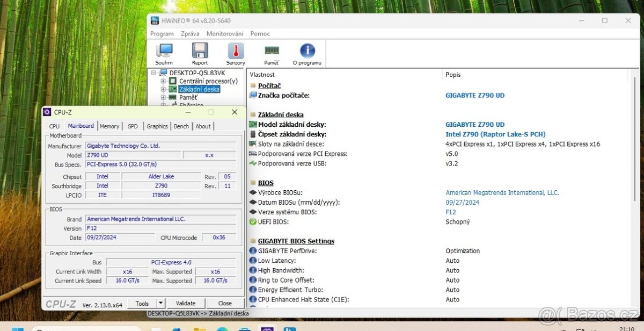Click the O programu info icon
644x331 pixels.
pyautogui.click(x=306, y=51)
